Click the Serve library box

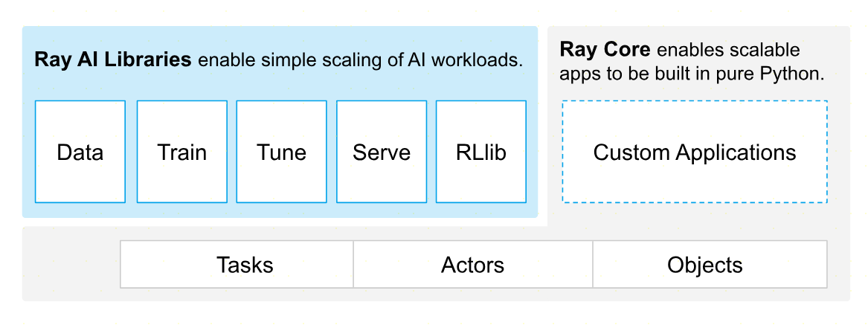(x=382, y=152)
